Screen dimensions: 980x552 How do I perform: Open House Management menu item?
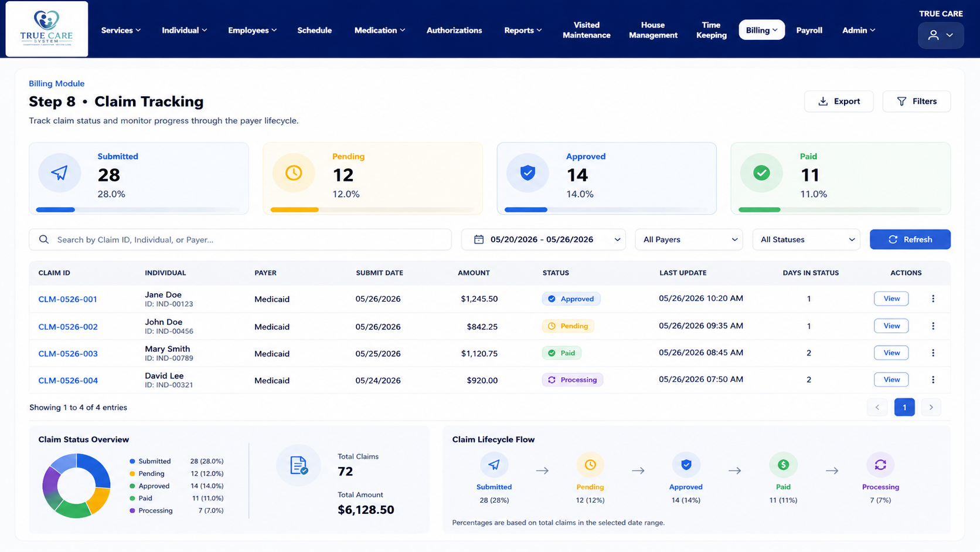[x=653, y=30]
